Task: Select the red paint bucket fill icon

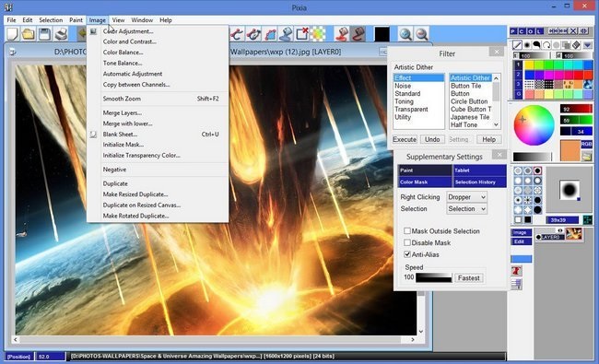Action: [342, 34]
